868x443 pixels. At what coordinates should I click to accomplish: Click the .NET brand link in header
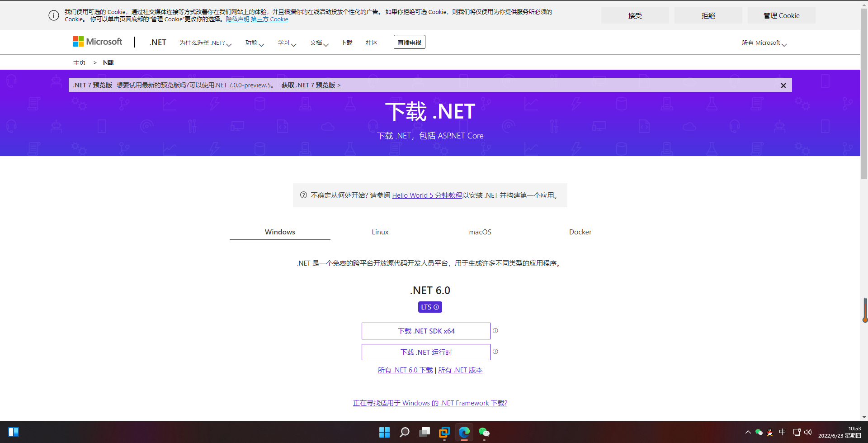coord(158,43)
